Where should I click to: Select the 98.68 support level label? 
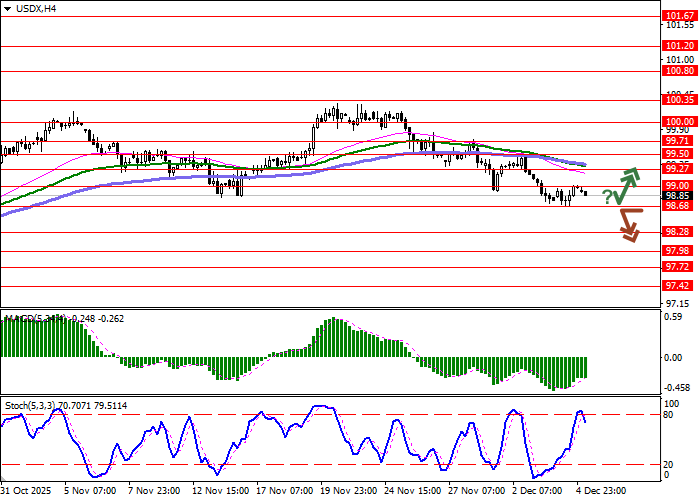point(679,207)
